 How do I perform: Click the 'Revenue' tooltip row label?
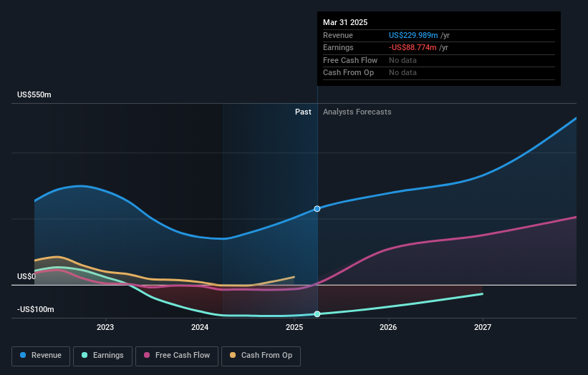338,35
